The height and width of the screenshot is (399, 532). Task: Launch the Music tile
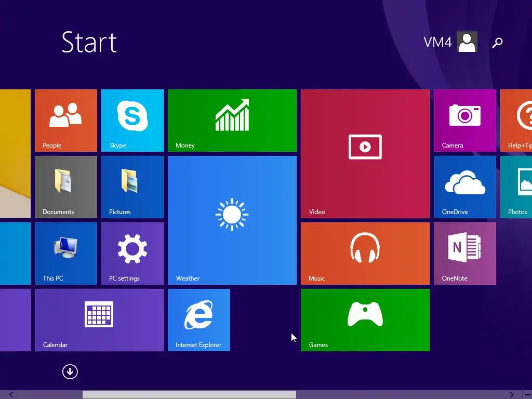tap(365, 254)
